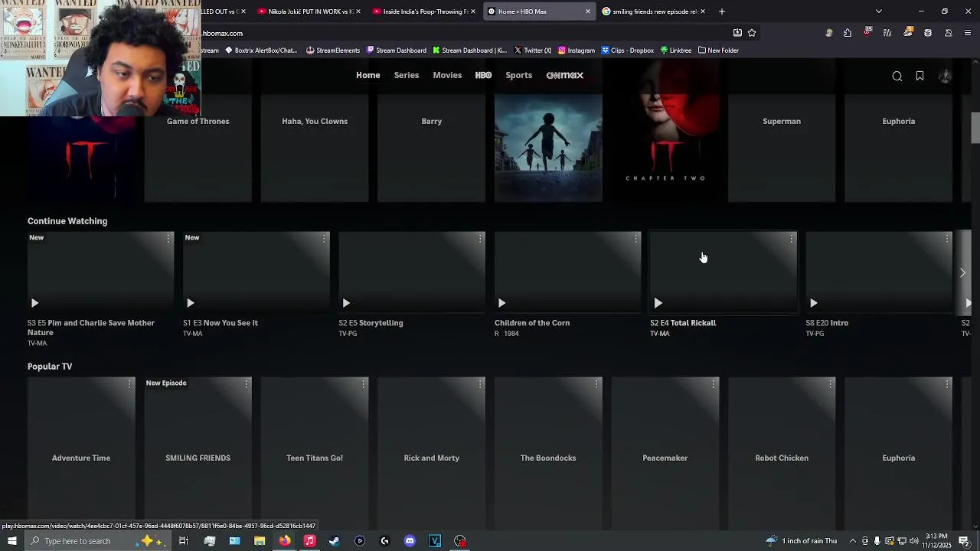Viewport: 980px width, 551px height.
Task: Open the HBO hub logo
Action: coord(483,76)
